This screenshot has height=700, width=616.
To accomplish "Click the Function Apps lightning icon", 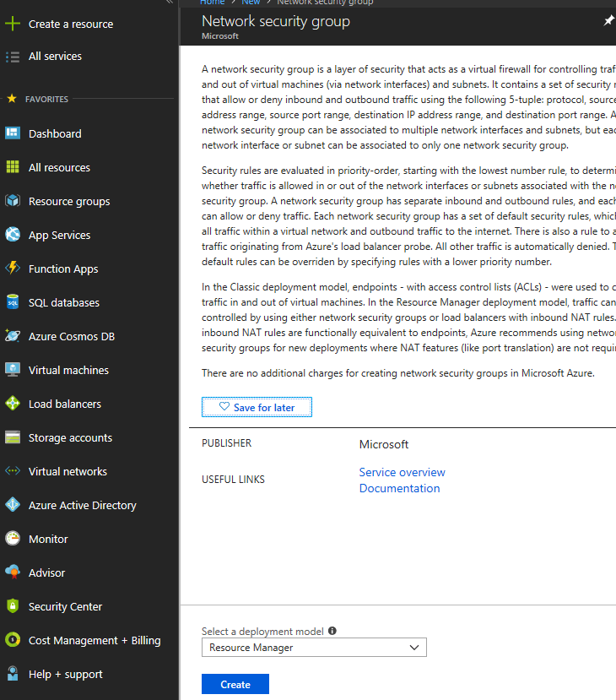I will [13, 269].
